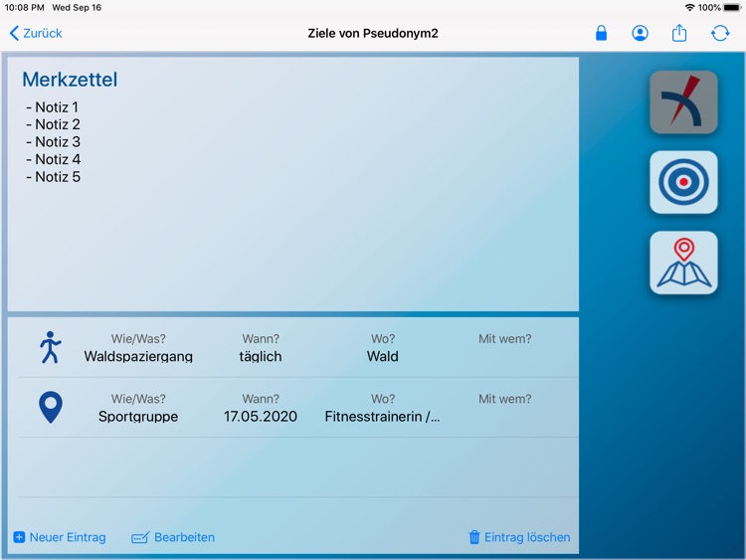Go back with the Zurück button
This screenshot has width=746, height=560.
click(36, 33)
